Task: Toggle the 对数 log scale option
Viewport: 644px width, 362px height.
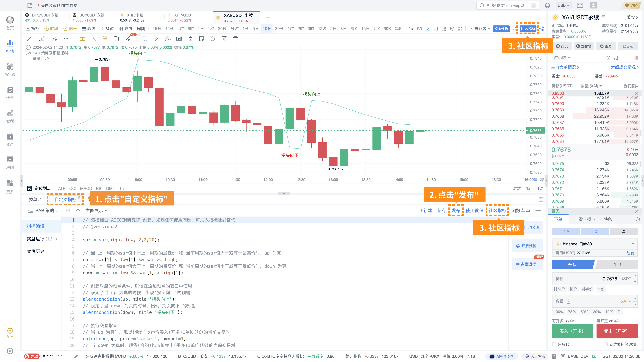Action: [x=517, y=188]
